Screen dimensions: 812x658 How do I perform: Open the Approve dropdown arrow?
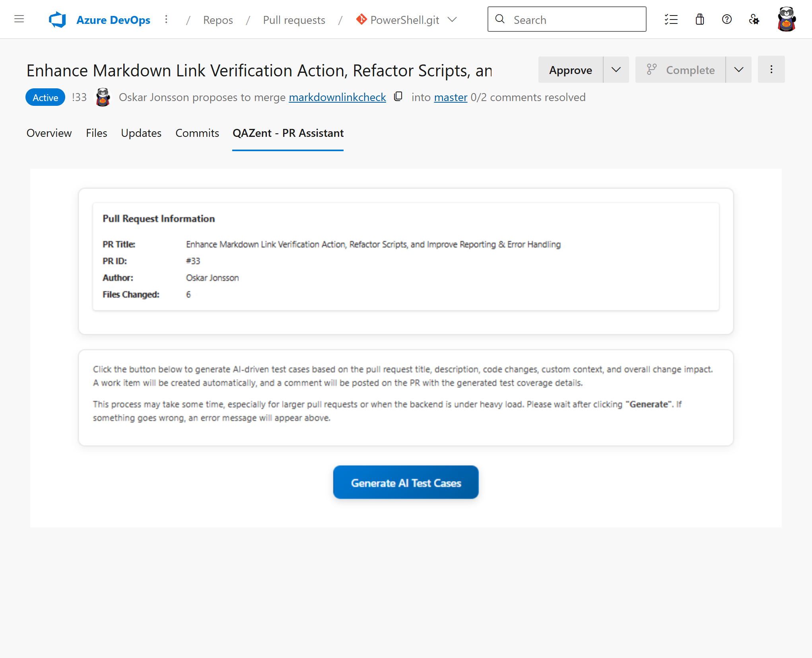pyautogui.click(x=616, y=70)
